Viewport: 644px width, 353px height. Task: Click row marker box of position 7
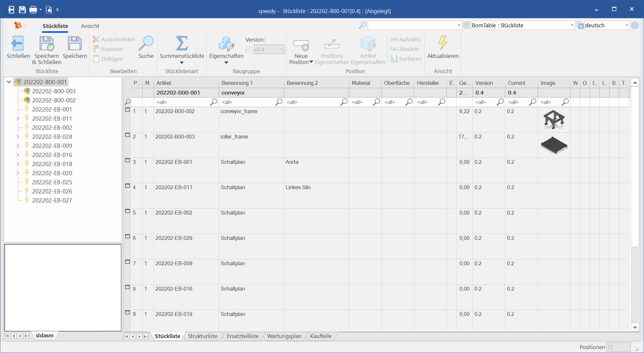click(x=128, y=262)
